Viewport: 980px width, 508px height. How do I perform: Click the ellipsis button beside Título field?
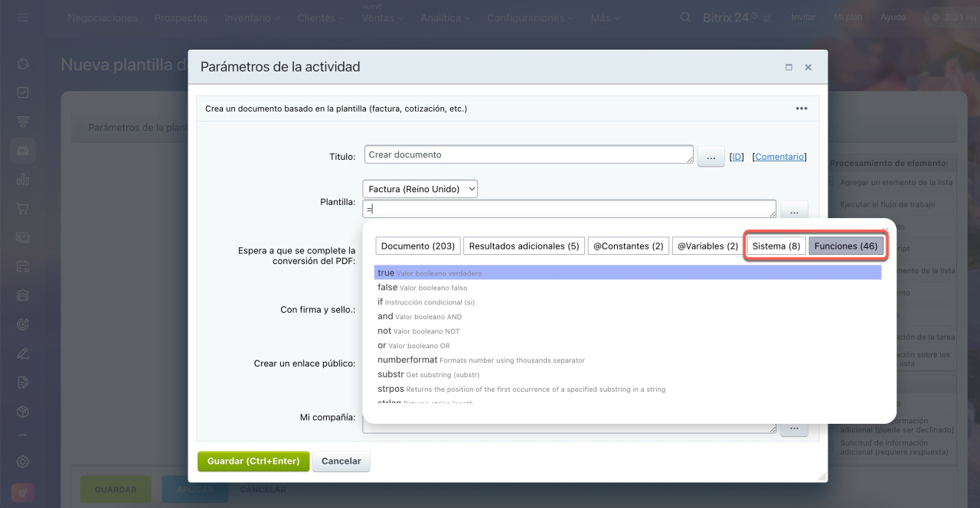[710, 157]
